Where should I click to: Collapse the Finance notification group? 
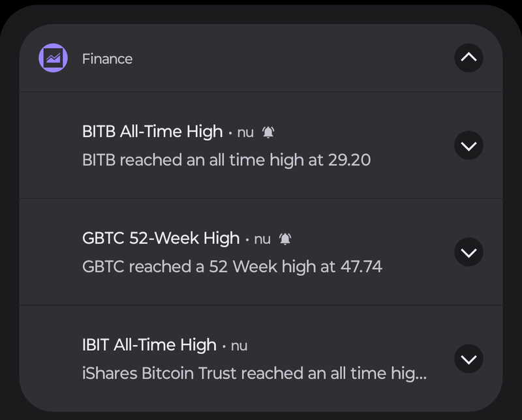pyautogui.click(x=468, y=57)
